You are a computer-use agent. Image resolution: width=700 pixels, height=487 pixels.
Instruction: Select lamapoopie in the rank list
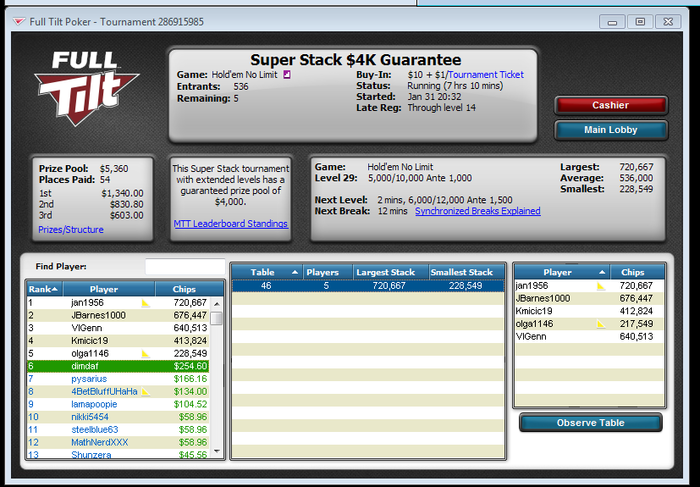pos(118,404)
